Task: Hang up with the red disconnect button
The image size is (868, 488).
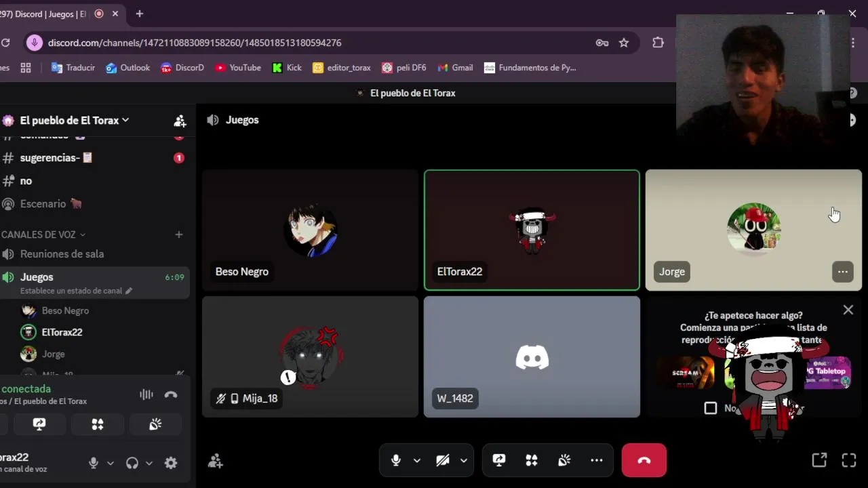Action: pos(644,460)
